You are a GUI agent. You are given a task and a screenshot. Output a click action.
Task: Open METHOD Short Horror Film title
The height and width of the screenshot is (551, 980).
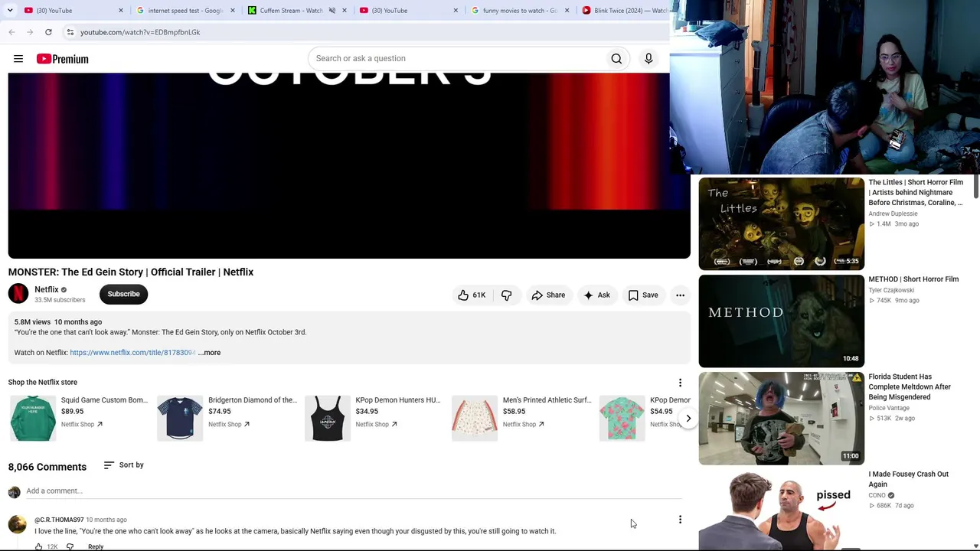913,279
